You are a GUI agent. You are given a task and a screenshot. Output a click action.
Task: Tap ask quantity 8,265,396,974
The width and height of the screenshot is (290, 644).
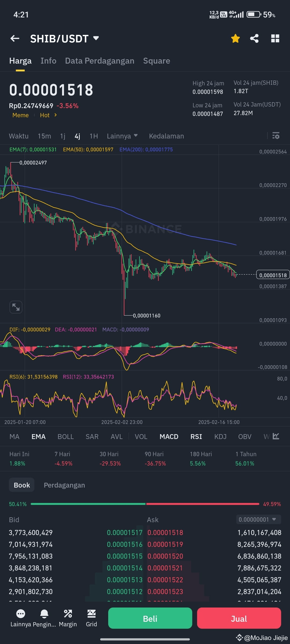(x=259, y=544)
